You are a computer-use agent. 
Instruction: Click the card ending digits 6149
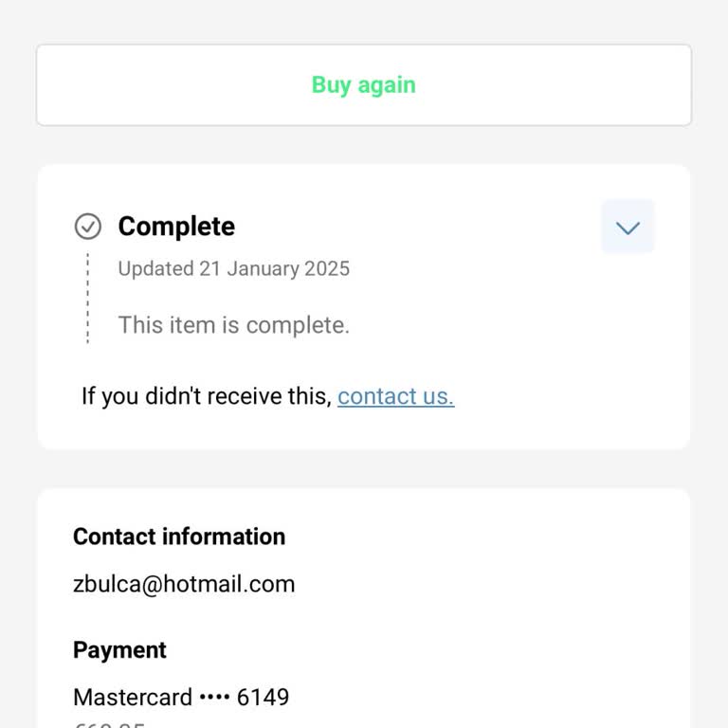(263, 698)
